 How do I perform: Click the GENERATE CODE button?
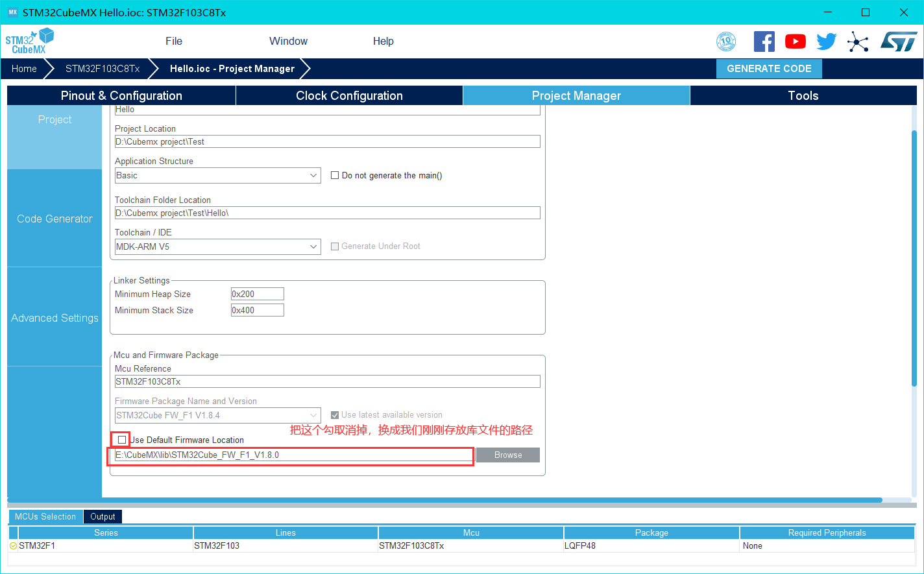click(x=769, y=69)
